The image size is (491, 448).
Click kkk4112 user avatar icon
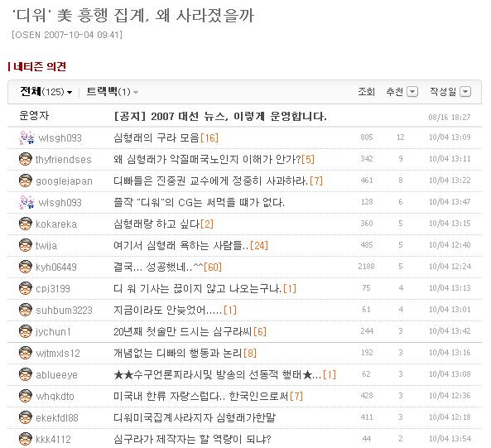(26, 439)
